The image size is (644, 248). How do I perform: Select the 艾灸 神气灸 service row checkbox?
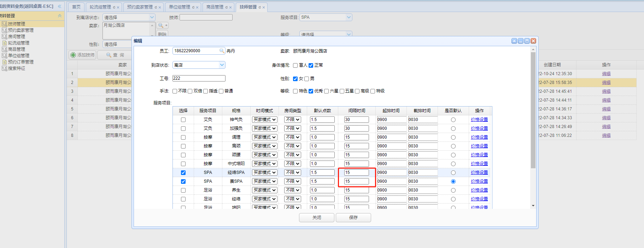(183, 120)
